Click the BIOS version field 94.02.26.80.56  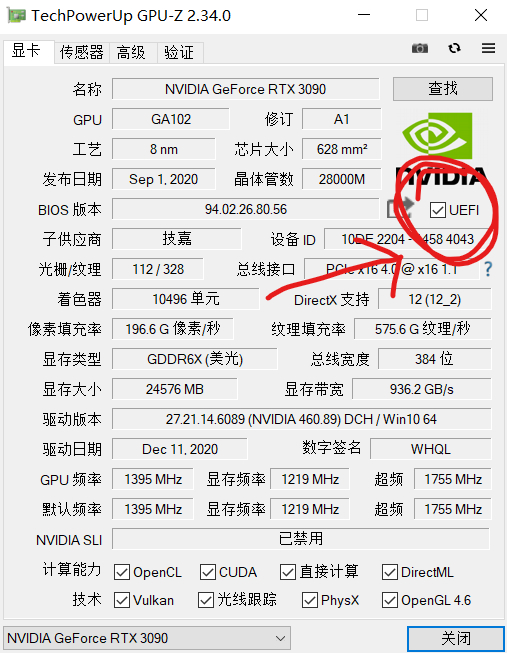click(x=246, y=209)
